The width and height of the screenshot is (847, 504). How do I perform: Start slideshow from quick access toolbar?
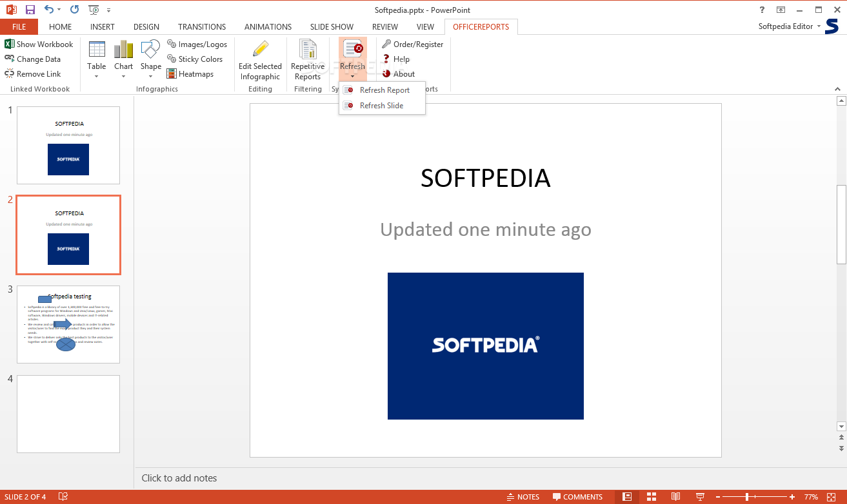(x=94, y=10)
